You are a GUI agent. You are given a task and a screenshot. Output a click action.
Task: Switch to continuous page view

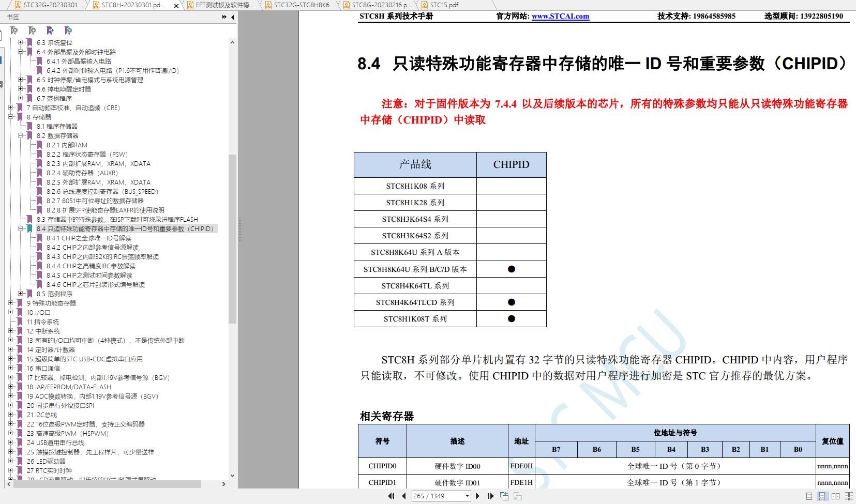click(822, 496)
